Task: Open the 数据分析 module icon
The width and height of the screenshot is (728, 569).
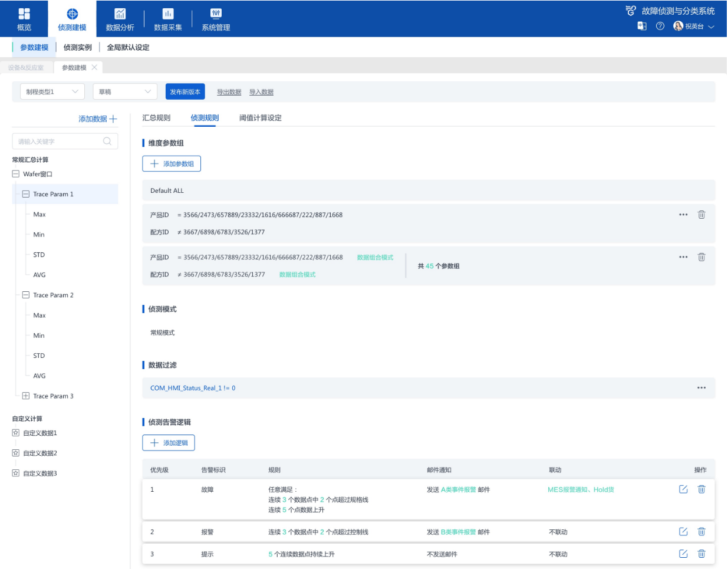Action: 120,14
